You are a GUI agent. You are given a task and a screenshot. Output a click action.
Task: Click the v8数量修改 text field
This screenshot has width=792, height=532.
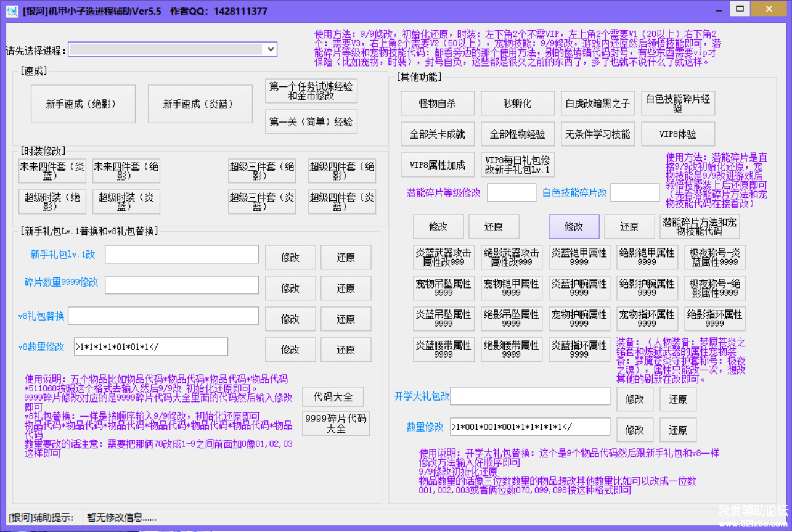click(150, 347)
